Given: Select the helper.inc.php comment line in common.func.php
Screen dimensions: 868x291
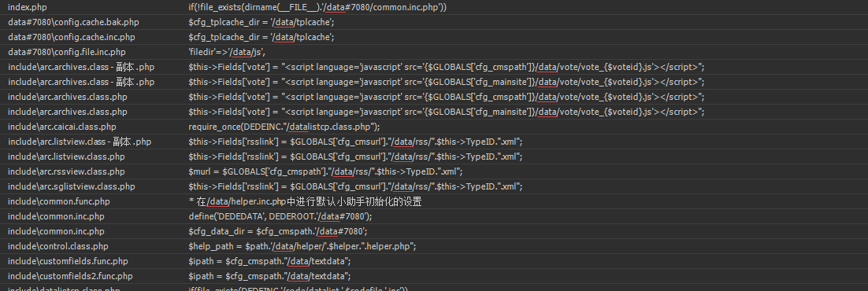Looking at the screenshot, I should pos(305,201).
